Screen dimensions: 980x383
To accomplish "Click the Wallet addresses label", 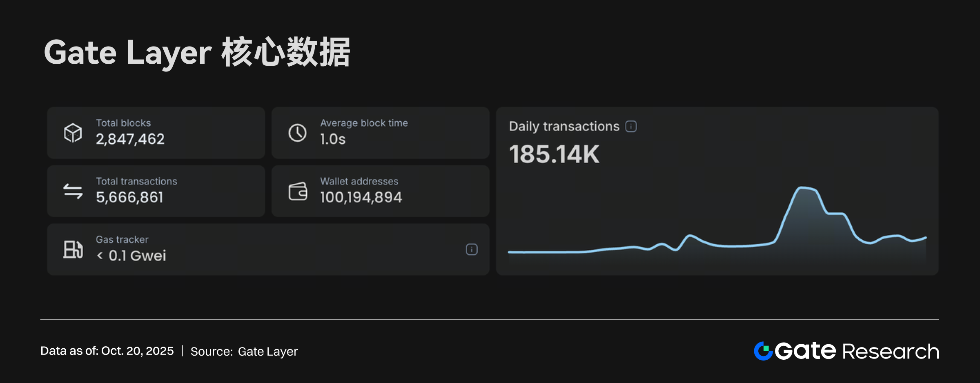I will tap(359, 181).
